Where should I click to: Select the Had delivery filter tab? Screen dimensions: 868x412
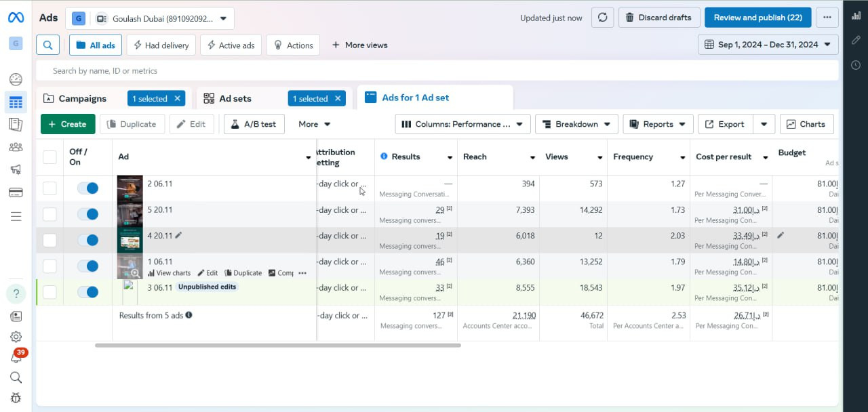[x=161, y=45]
